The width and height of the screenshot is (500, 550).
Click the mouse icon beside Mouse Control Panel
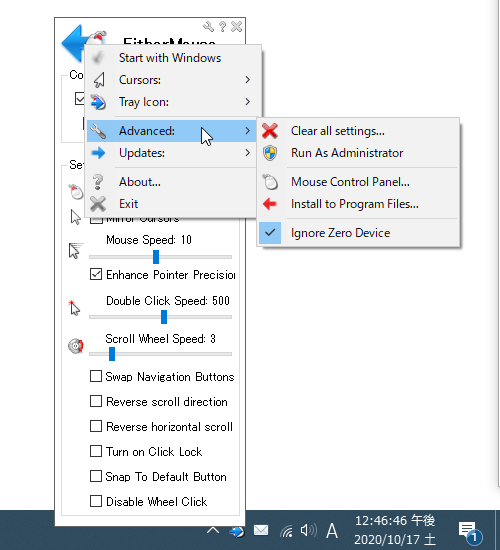coord(270,182)
